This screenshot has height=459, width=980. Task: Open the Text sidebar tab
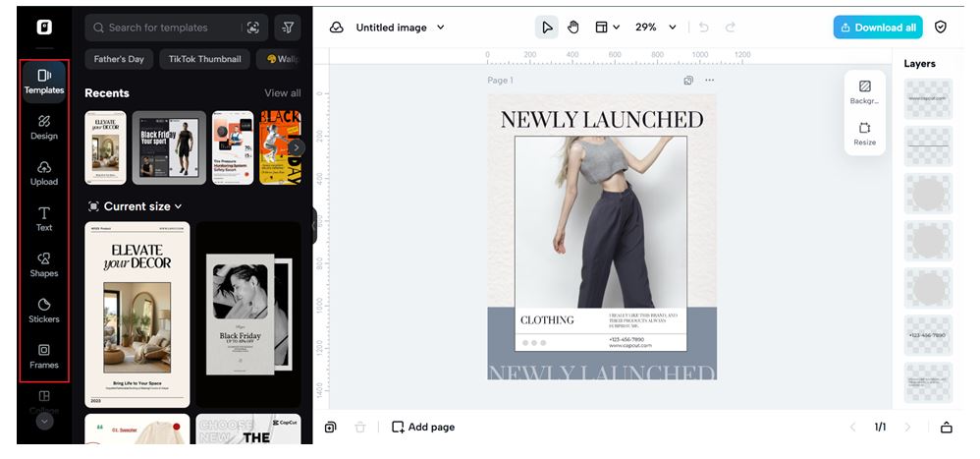[x=44, y=218]
